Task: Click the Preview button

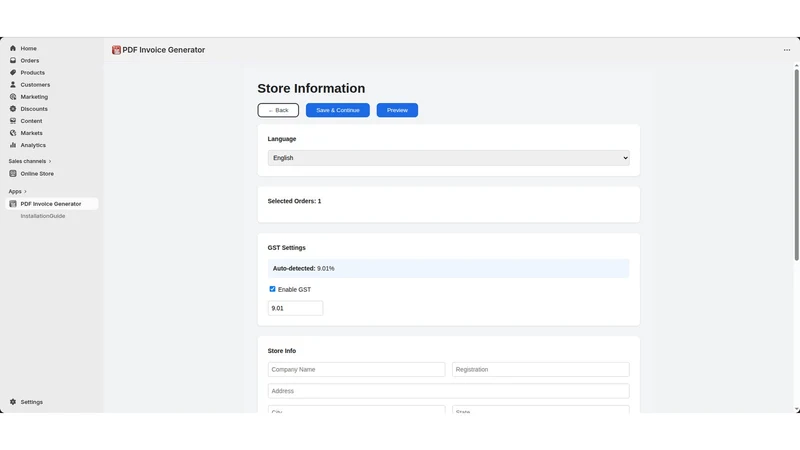Action: tap(397, 110)
